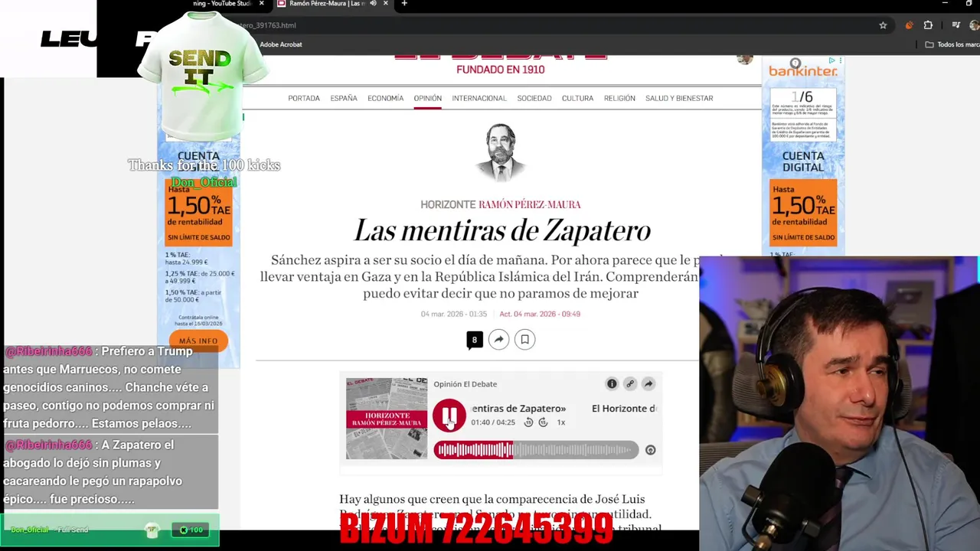The width and height of the screenshot is (980, 551).
Task: Rewind the audio 15 seconds
Action: (528, 422)
